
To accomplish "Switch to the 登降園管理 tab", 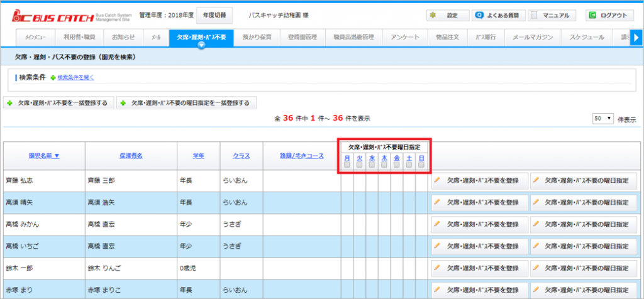I will point(303,37).
